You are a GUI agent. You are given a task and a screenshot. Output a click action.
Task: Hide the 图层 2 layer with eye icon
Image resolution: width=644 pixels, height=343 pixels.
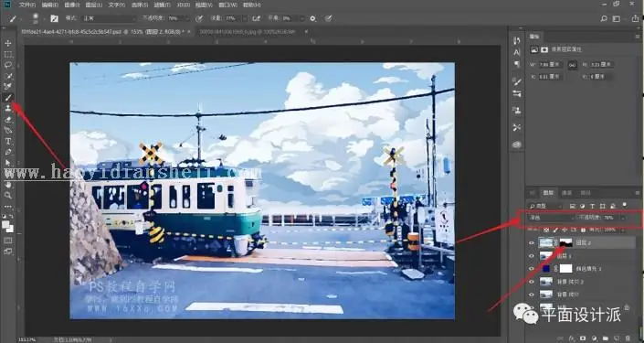(532, 243)
